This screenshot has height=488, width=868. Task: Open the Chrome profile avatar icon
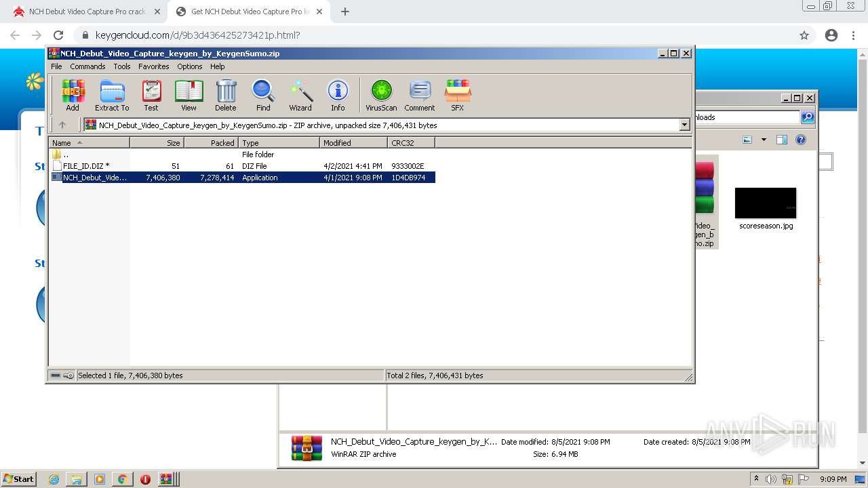click(831, 35)
